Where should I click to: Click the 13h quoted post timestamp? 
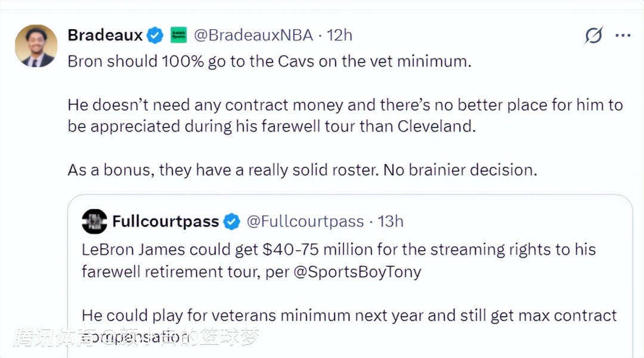click(391, 222)
